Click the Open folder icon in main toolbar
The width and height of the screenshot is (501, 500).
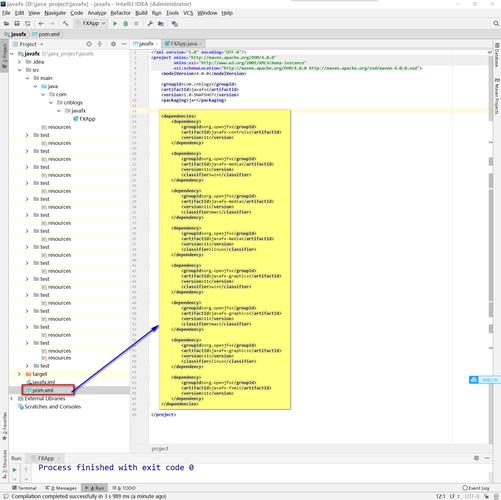tap(6, 24)
